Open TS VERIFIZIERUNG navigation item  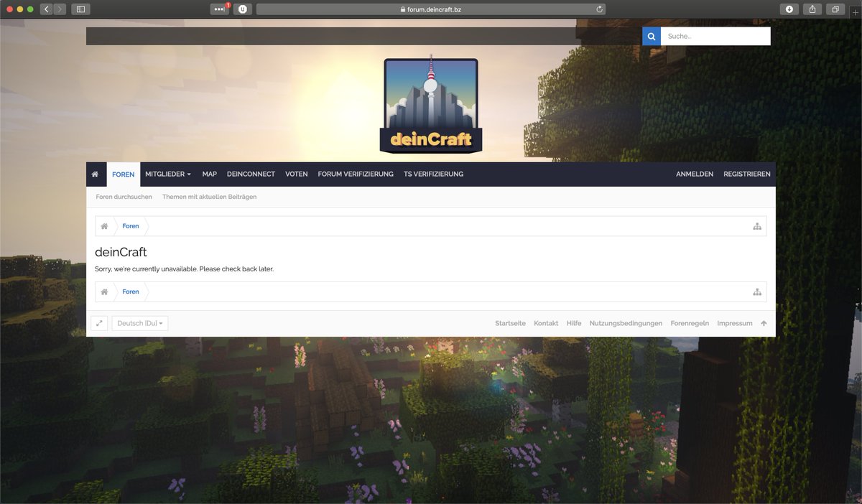click(x=433, y=174)
